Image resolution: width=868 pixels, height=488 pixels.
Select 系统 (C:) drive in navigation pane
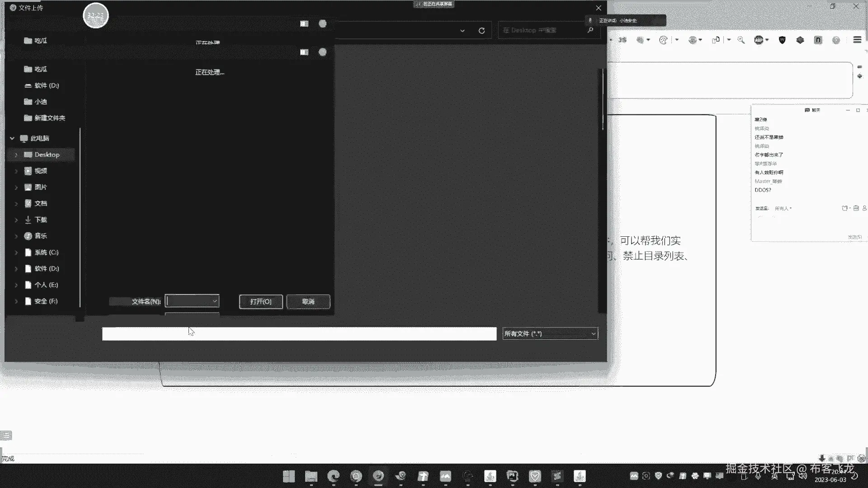pyautogui.click(x=46, y=253)
